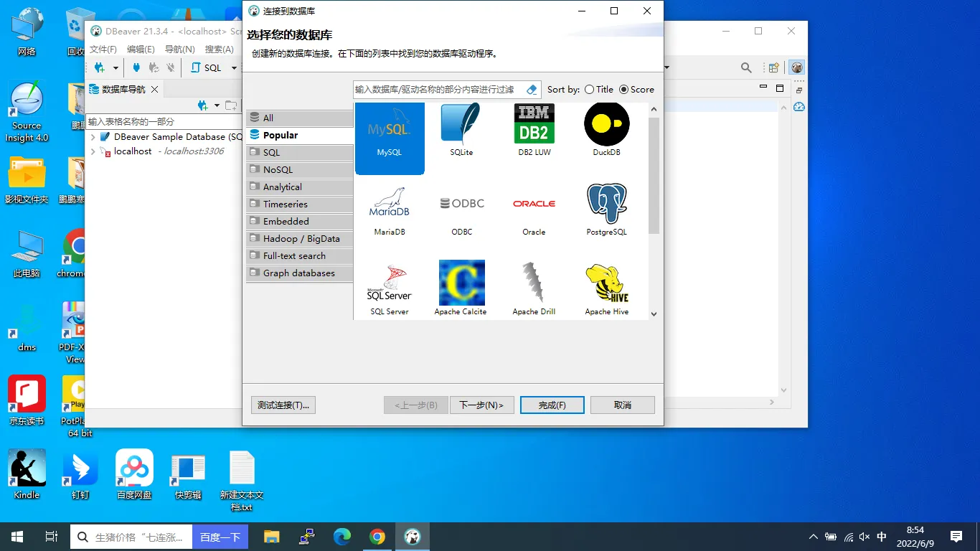Open dropdown arrow beside navigator new connection icon
980x551 pixels.
point(217,106)
